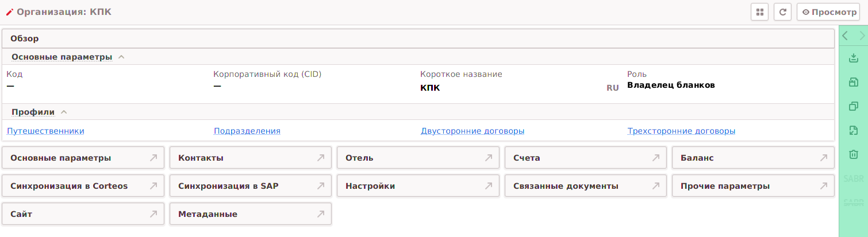
Task: Follow the Двусторонние договоры link
Action: click(x=473, y=131)
